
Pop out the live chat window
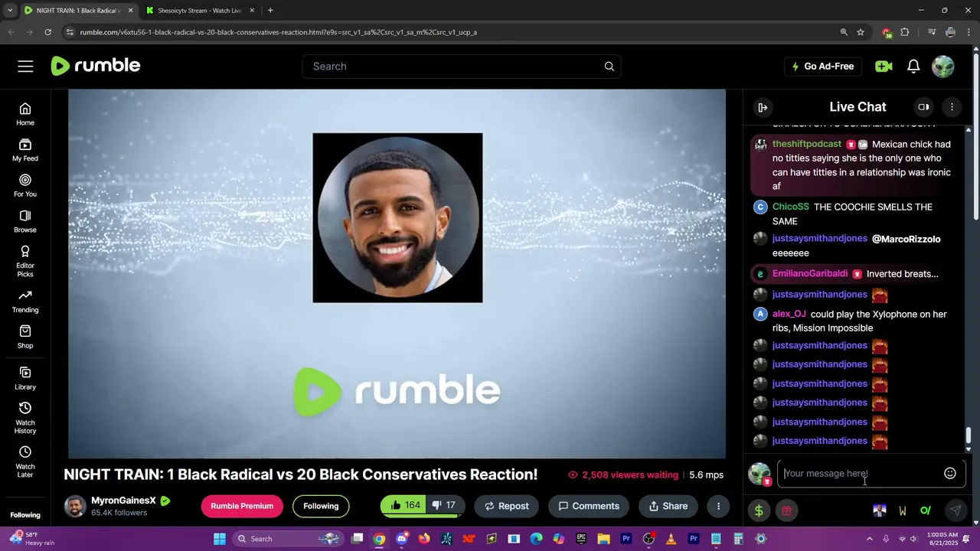point(923,107)
